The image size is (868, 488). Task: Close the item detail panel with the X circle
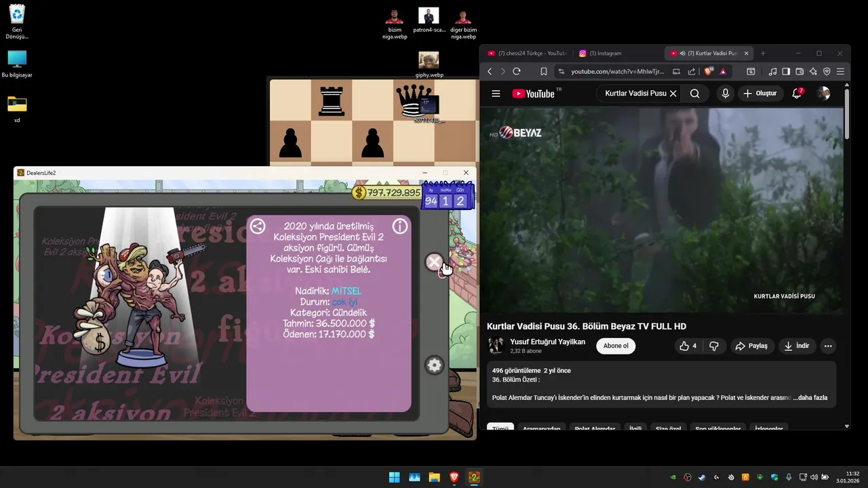(x=434, y=262)
